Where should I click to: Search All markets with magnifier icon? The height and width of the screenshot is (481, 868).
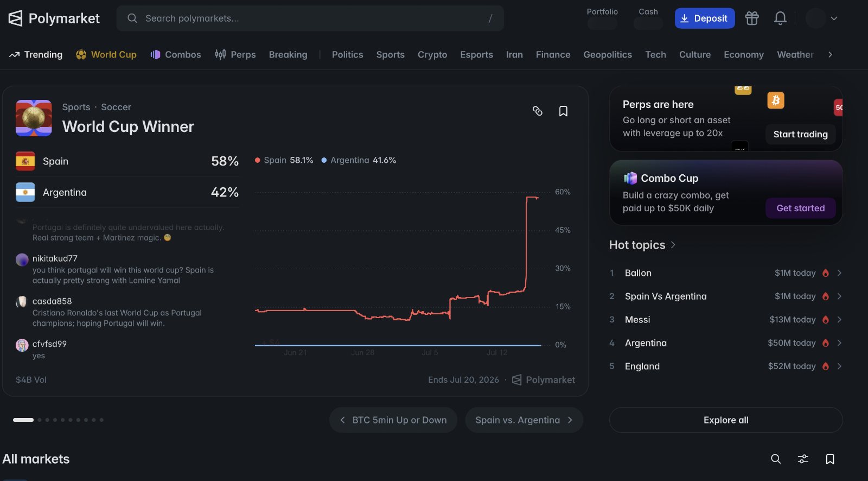776,459
